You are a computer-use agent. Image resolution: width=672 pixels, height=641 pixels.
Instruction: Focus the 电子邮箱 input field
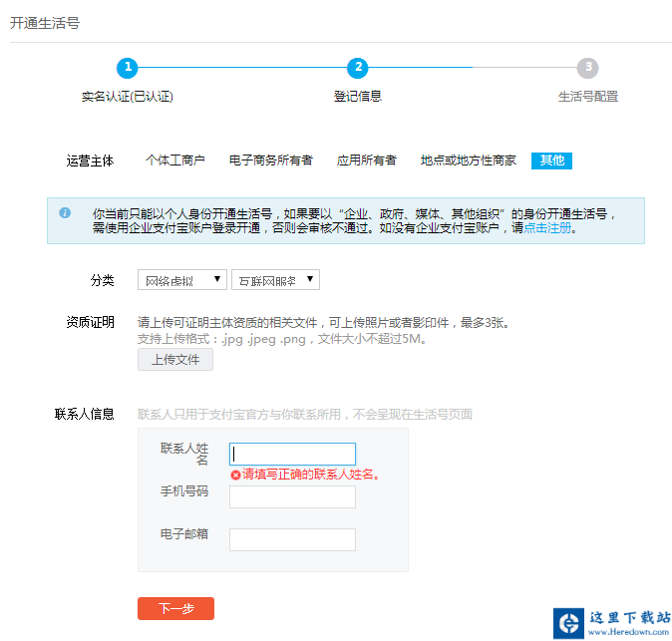pos(292,539)
